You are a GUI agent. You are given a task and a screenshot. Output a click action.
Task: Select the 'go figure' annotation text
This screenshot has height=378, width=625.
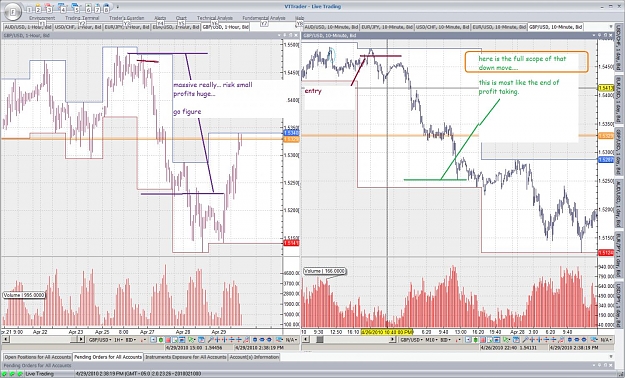coord(187,112)
